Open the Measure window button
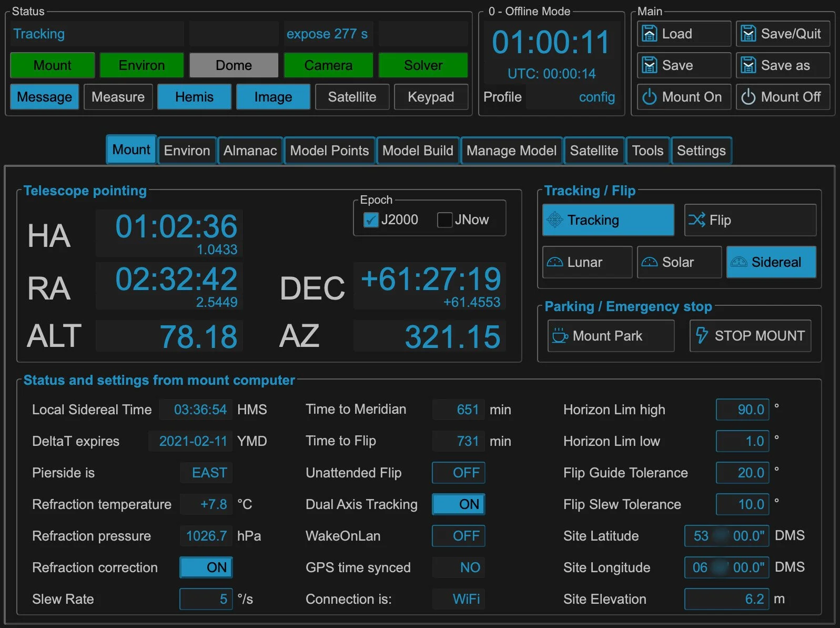840x628 pixels. (118, 97)
